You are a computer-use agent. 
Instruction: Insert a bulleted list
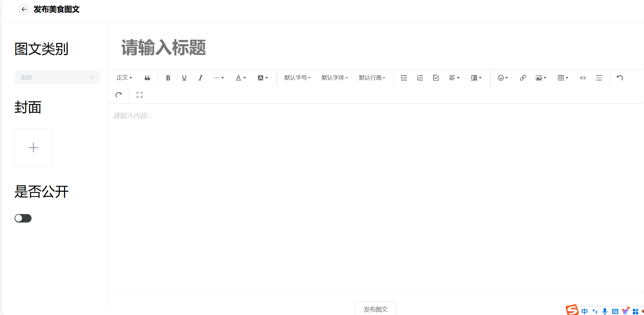(404, 78)
